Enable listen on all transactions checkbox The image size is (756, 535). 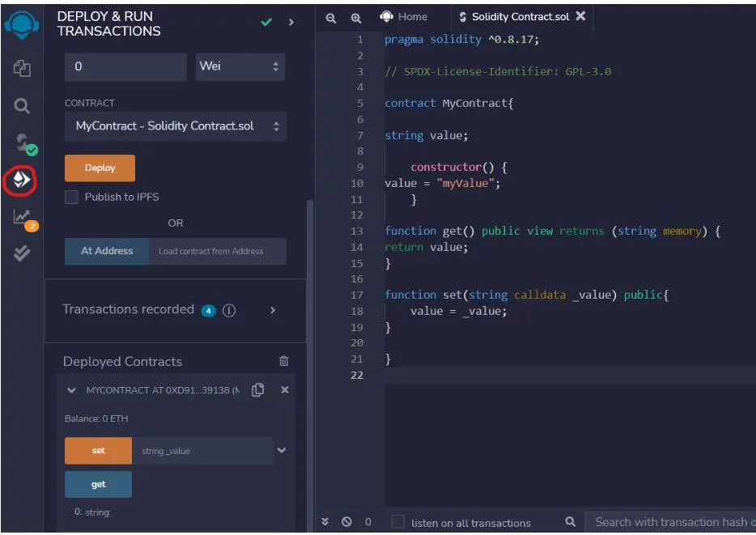[x=397, y=522]
